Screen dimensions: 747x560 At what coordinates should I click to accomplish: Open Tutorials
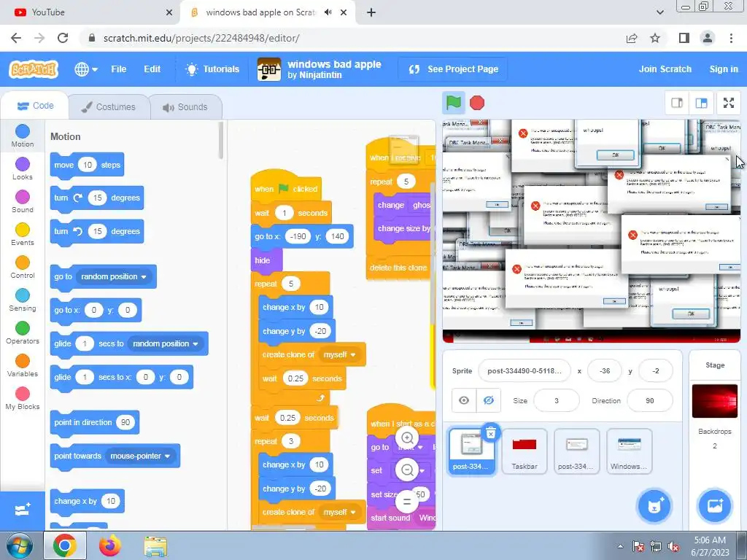(x=212, y=69)
